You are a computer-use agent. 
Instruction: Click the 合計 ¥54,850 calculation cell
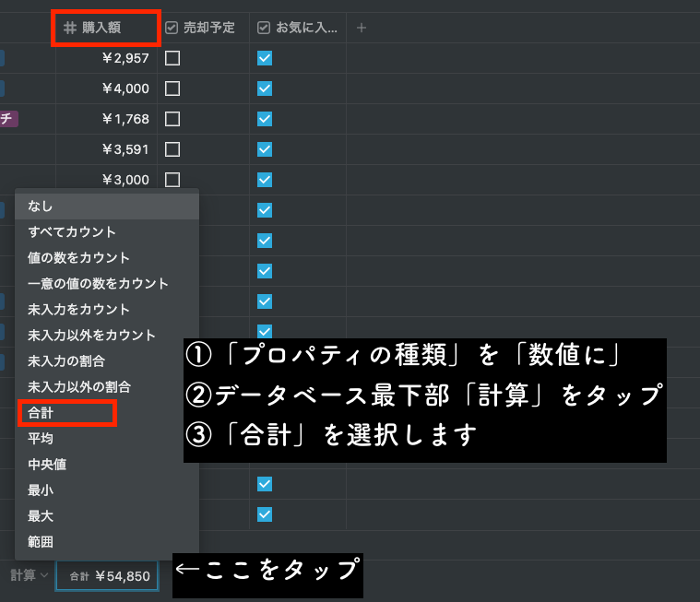(x=107, y=576)
